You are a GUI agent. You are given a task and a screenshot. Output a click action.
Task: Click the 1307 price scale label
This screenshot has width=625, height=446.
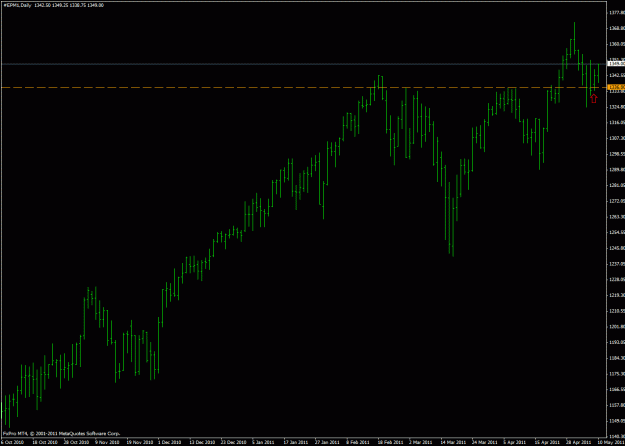pyautogui.click(x=616, y=138)
